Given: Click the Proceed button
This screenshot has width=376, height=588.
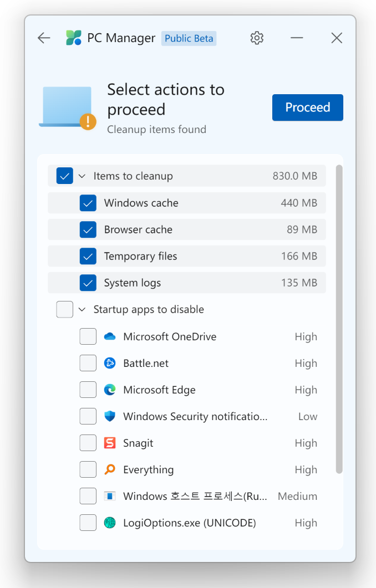Looking at the screenshot, I should 308,108.
